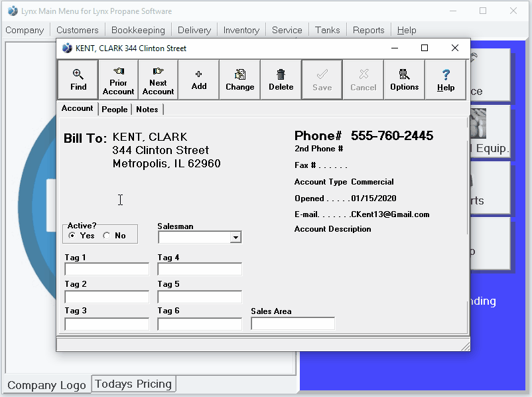Switch to the People tab
Image resolution: width=532 pixels, height=397 pixels.
tap(115, 110)
